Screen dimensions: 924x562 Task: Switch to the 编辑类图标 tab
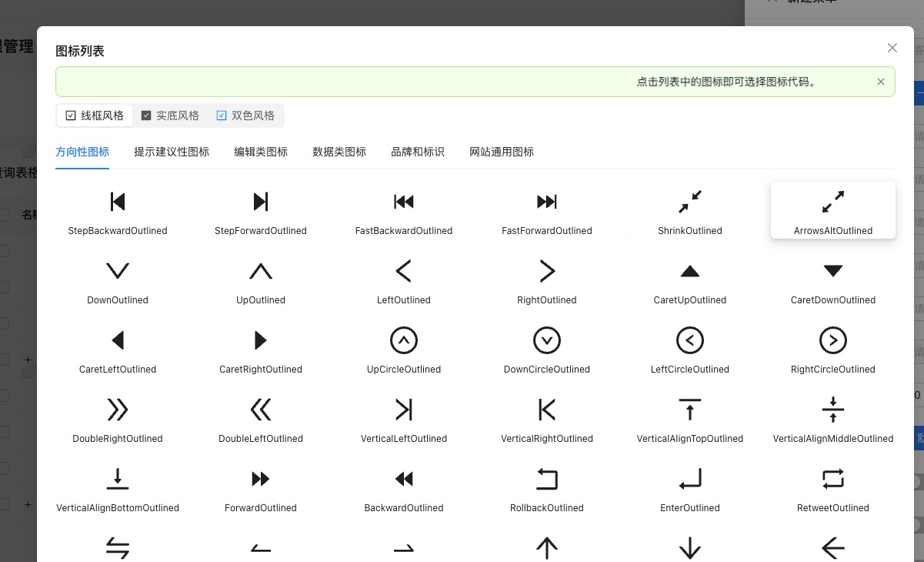click(261, 152)
